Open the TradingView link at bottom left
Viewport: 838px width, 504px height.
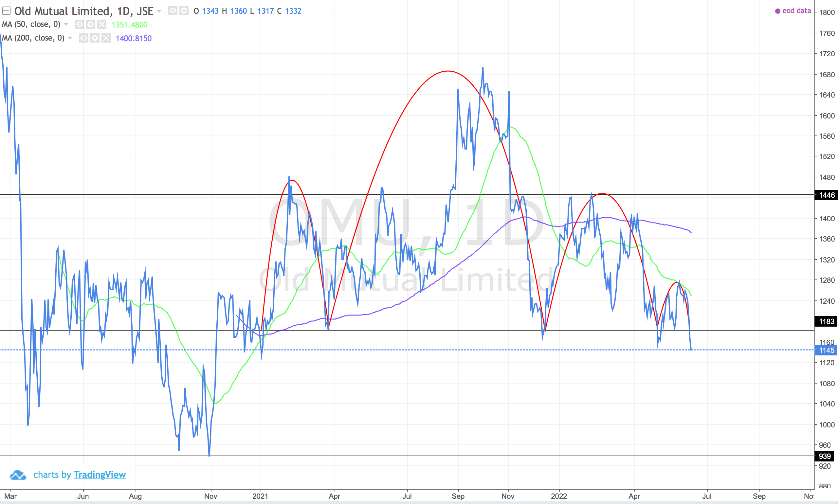[x=100, y=475]
